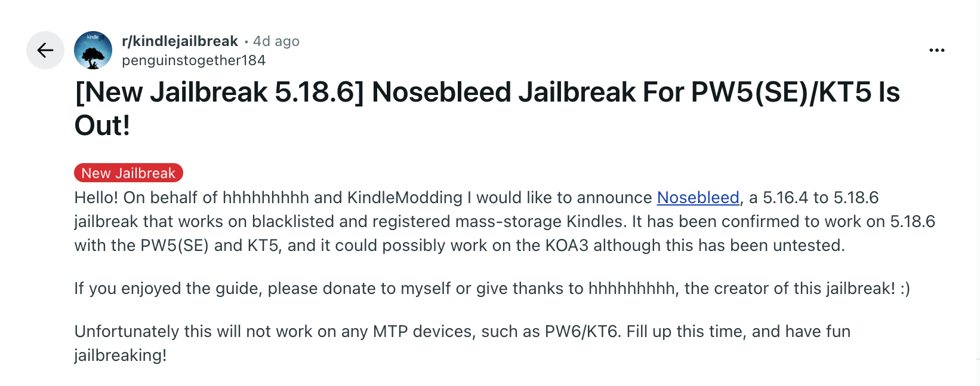Click the word "jailbreaking!" at the post end
Screen dimensions: 980x386
pyautogui.click(x=120, y=356)
